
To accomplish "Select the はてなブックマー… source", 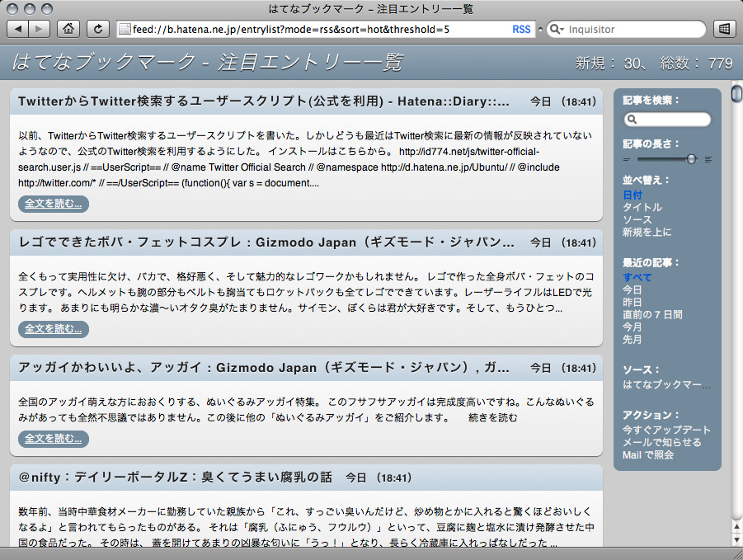I will pos(666,384).
